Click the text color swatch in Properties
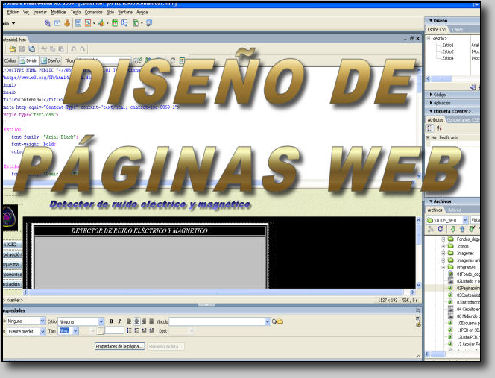Viewport: 495px width, 378px height. 100,331
